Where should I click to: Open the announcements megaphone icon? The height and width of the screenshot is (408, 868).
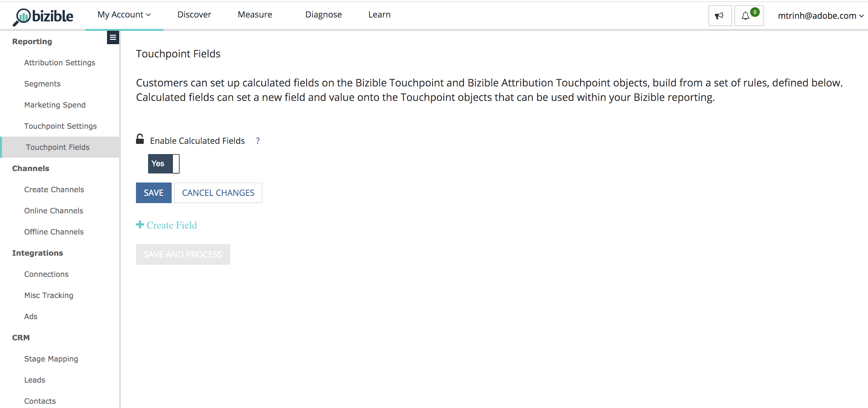pos(719,16)
